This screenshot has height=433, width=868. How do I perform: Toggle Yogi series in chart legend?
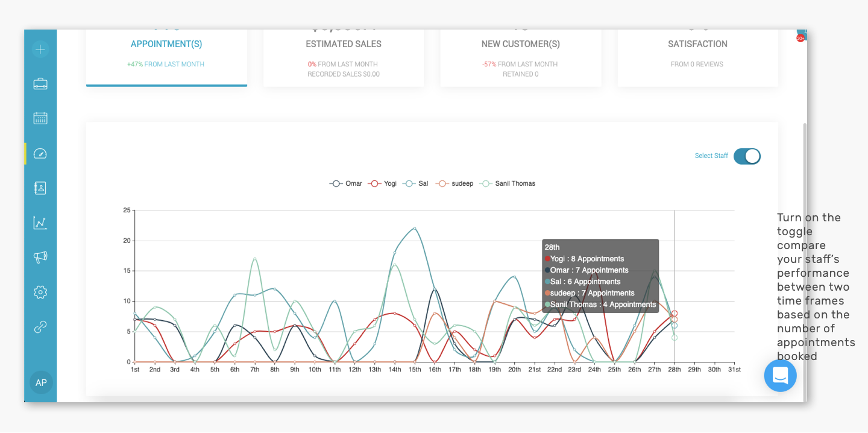(383, 183)
